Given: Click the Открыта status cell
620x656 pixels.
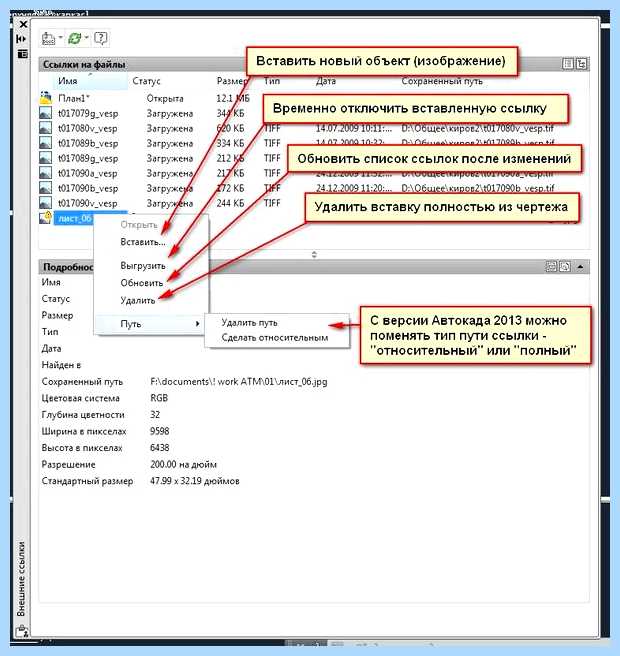Looking at the screenshot, I should pos(165,98).
